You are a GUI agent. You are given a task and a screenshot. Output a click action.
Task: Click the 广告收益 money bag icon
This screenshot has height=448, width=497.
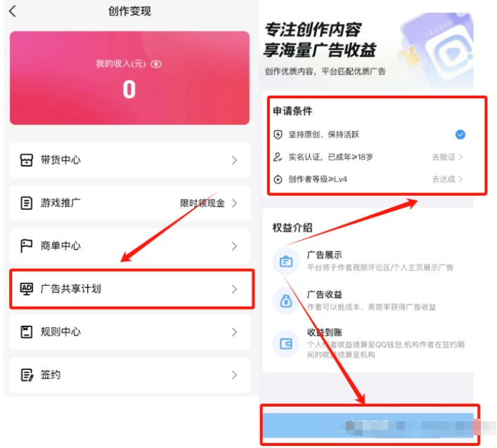tap(286, 301)
